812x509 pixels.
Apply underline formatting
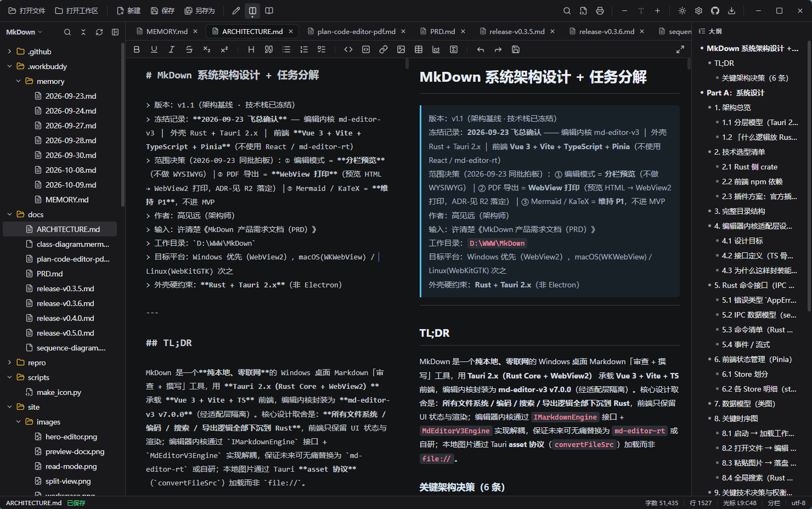[x=154, y=49]
